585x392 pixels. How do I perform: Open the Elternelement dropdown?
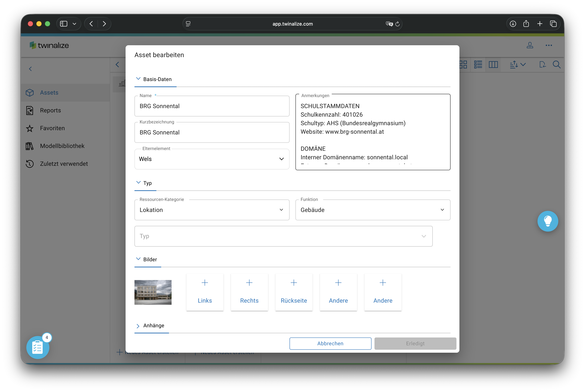coord(212,159)
